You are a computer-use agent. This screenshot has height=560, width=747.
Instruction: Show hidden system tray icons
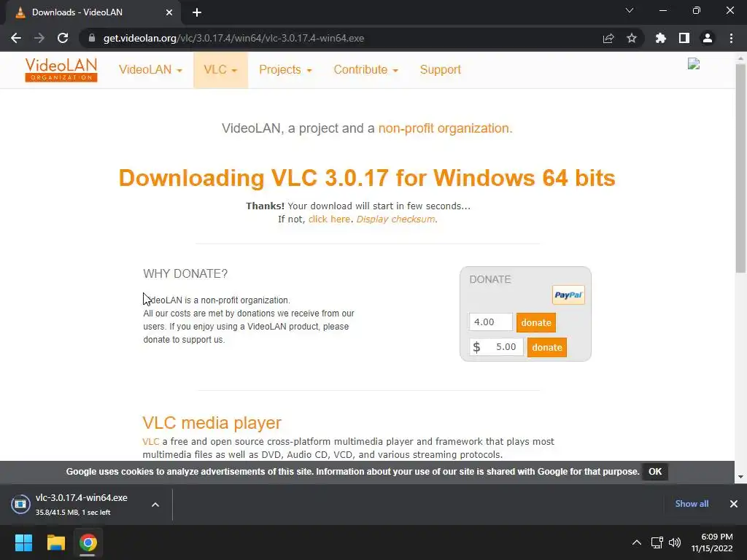pos(636,542)
